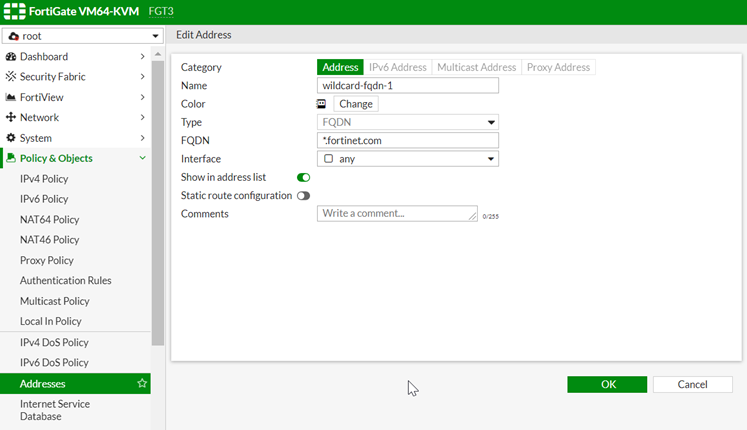The image size is (747, 430).
Task: Click the FortiGate logo icon
Action: click(15, 11)
